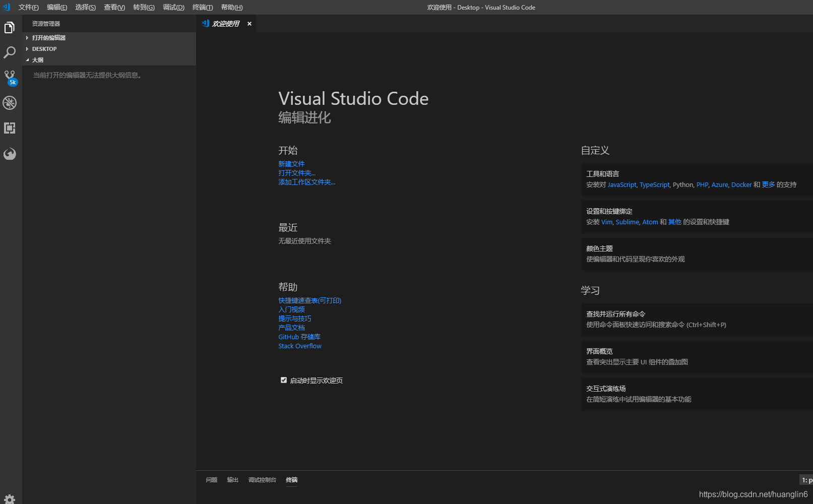This screenshot has width=813, height=504.
Task: Open the 文件(F) menu
Action: pos(28,7)
